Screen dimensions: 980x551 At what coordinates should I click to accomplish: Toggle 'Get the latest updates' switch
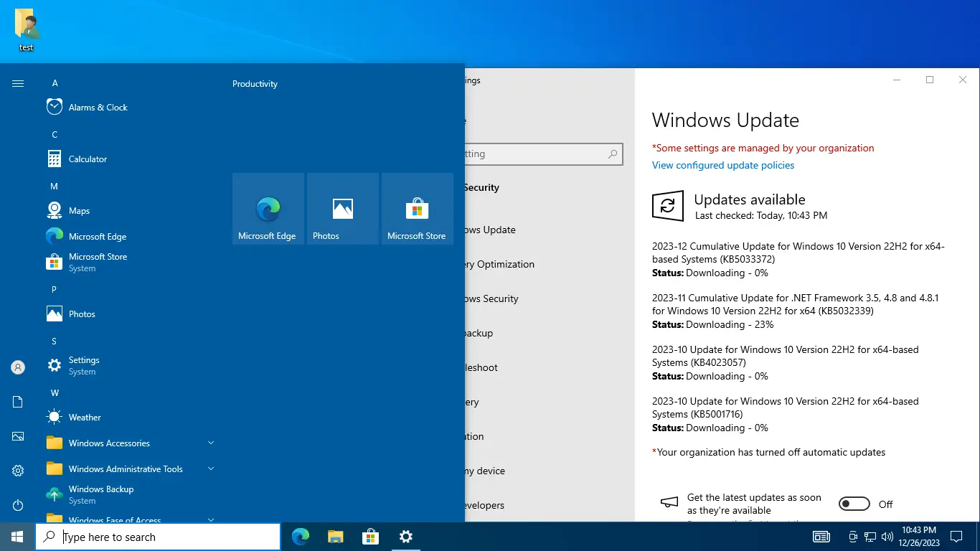(x=854, y=504)
